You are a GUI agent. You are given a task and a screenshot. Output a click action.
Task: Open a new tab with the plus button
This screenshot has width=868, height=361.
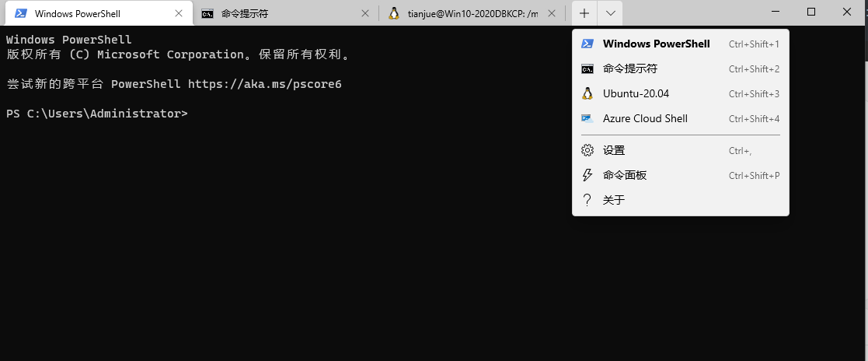point(584,13)
